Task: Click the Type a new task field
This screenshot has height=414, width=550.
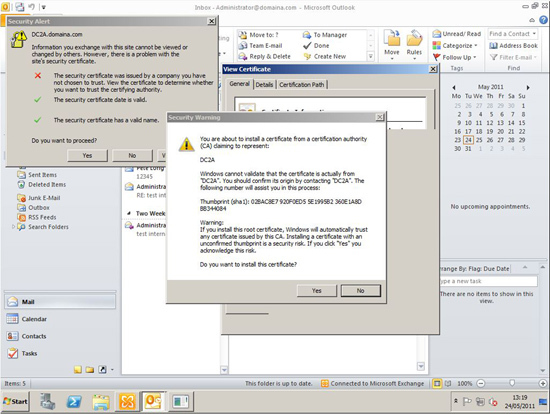Action: pos(488,281)
